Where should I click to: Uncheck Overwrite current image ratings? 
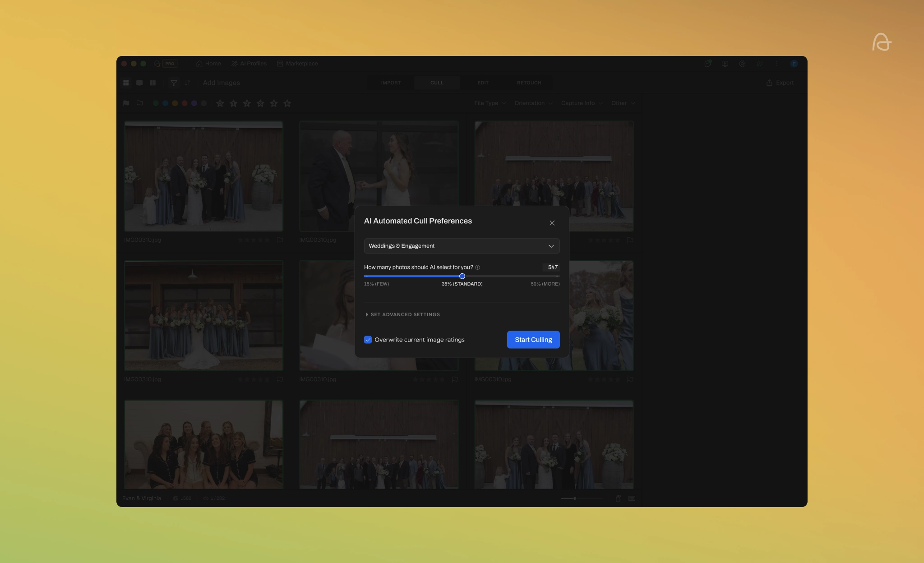[x=368, y=340]
